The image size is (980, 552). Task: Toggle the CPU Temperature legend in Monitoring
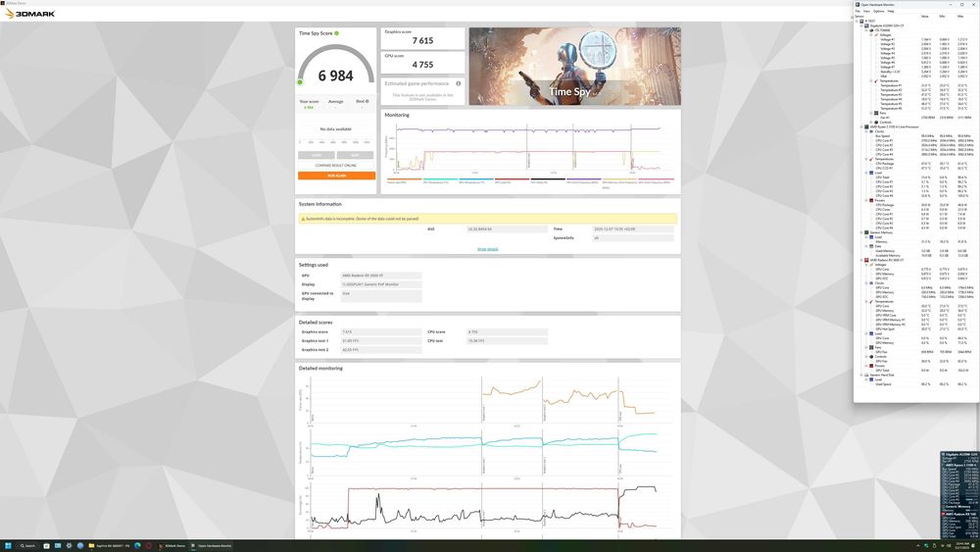(x=440, y=181)
